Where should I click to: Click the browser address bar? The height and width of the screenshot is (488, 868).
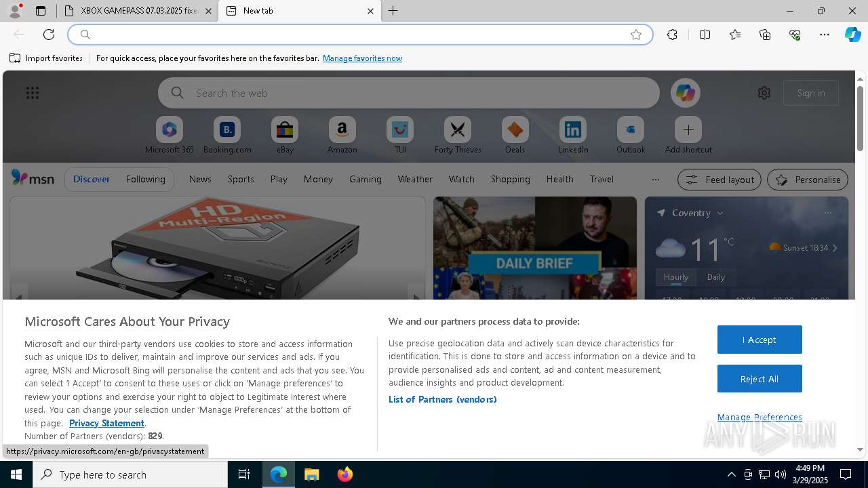359,35
